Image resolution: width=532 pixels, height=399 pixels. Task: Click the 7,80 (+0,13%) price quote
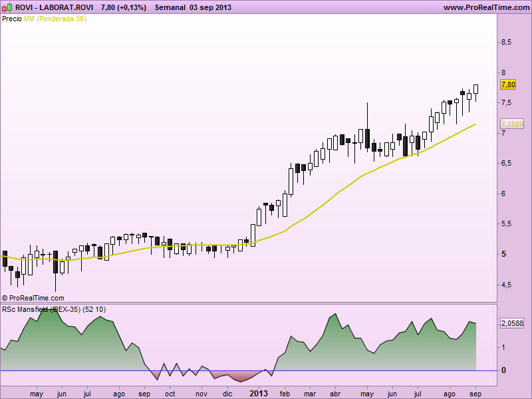click(124, 7)
